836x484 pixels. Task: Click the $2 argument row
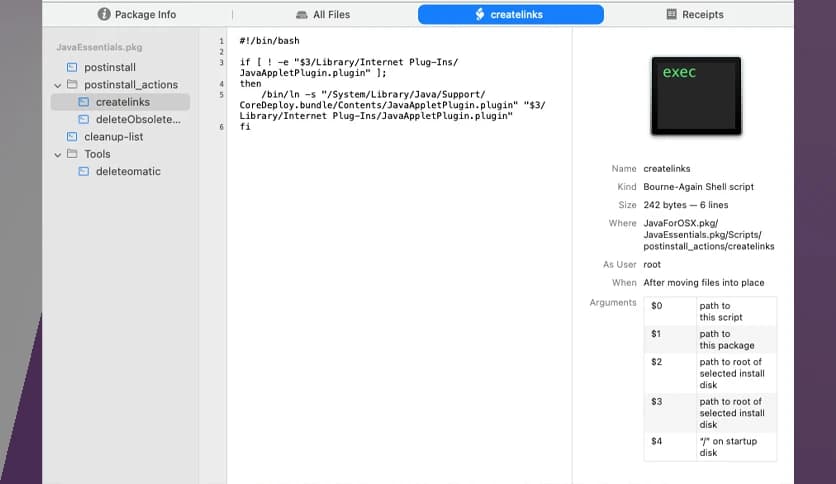click(710, 373)
